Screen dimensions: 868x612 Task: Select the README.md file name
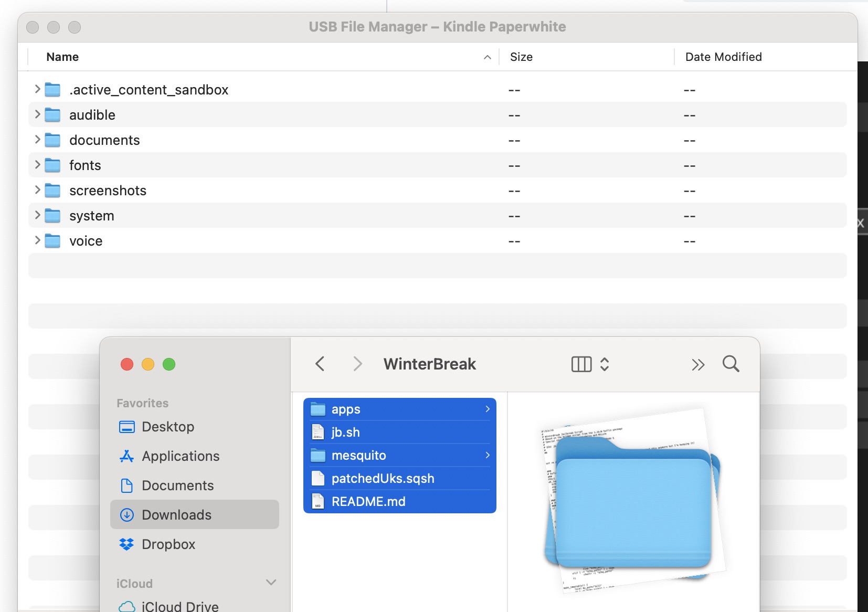coord(368,501)
